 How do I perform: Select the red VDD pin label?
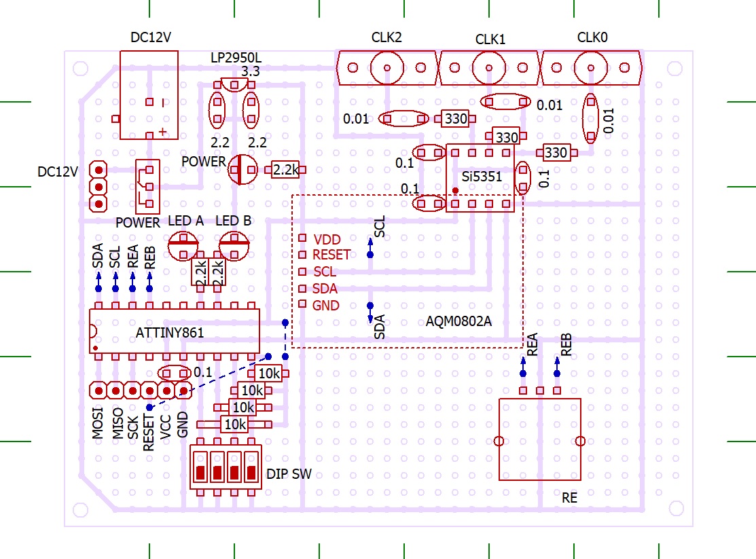click(x=327, y=240)
